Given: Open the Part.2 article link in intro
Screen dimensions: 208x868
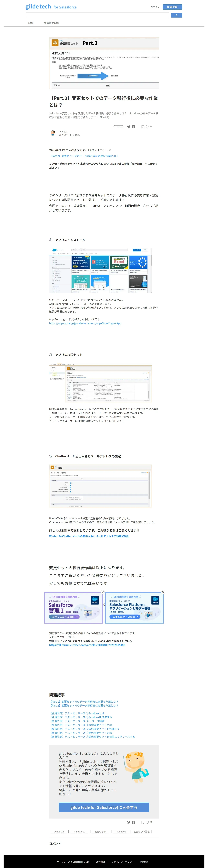Looking at the screenshot, I should 84,156.
